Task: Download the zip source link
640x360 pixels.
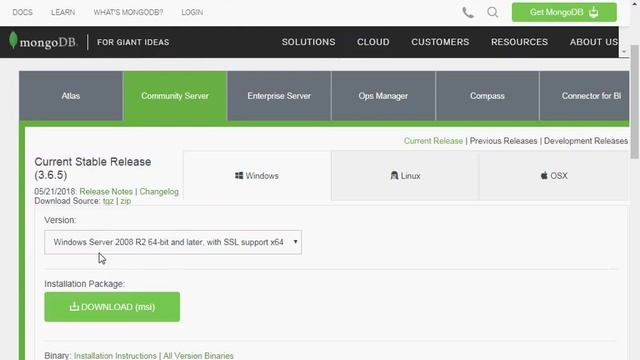Action: (x=126, y=201)
